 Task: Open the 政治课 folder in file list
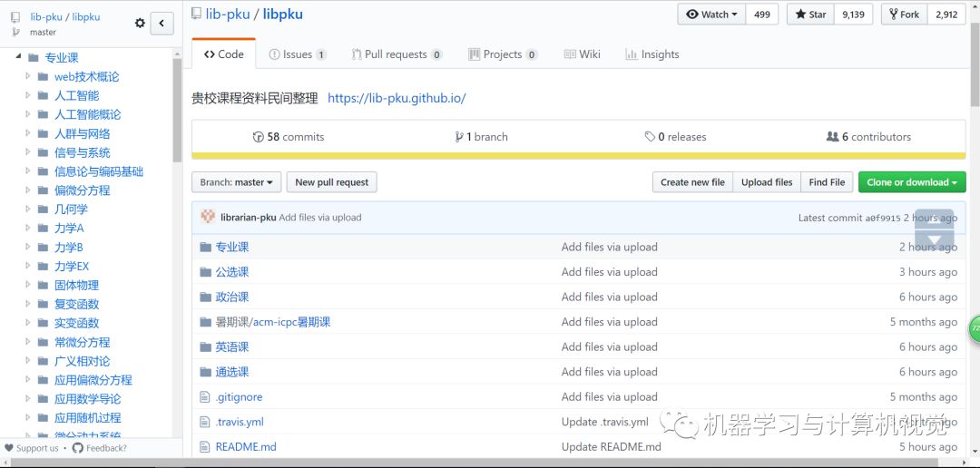[x=232, y=297]
